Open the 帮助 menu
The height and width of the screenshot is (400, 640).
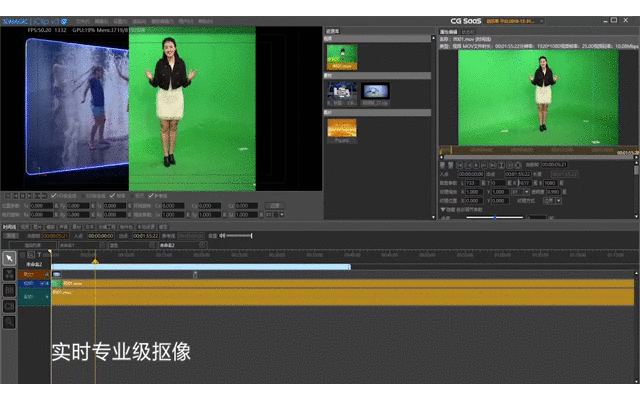point(205,21)
